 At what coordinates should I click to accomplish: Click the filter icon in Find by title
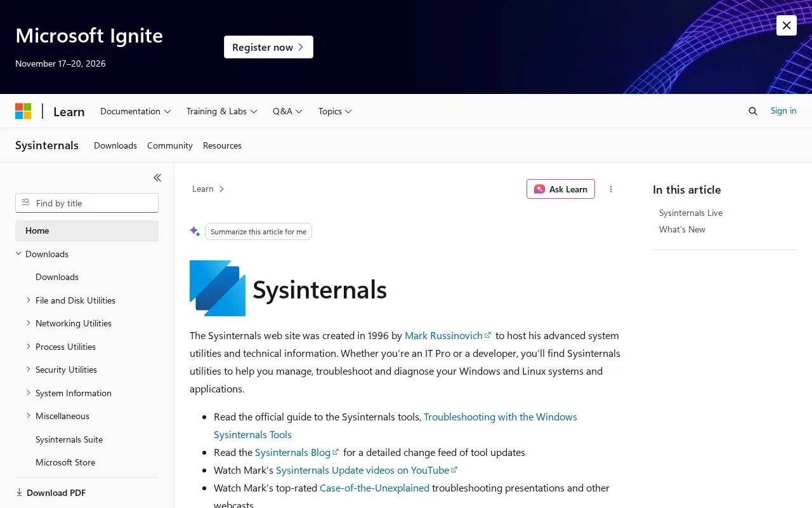pos(25,203)
